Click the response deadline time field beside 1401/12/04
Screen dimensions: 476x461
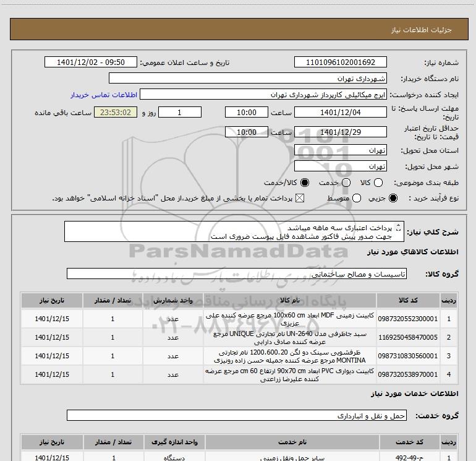247,112
